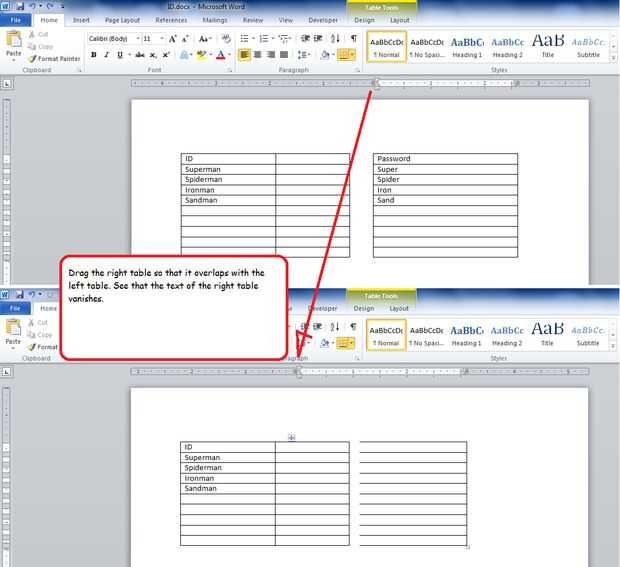Toggle Show/Hide paragraph marks in the lower window
The width and height of the screenshot is (620, 567).
coord(353,327)
